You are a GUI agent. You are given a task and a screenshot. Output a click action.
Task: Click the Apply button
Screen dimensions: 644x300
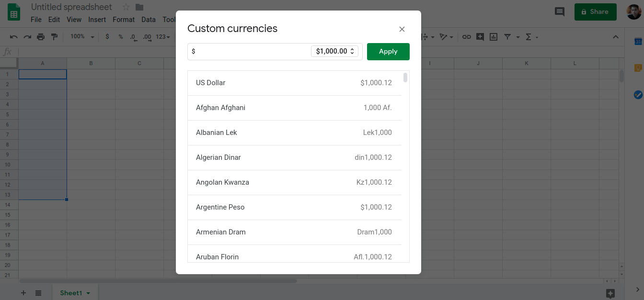(388, 52)
